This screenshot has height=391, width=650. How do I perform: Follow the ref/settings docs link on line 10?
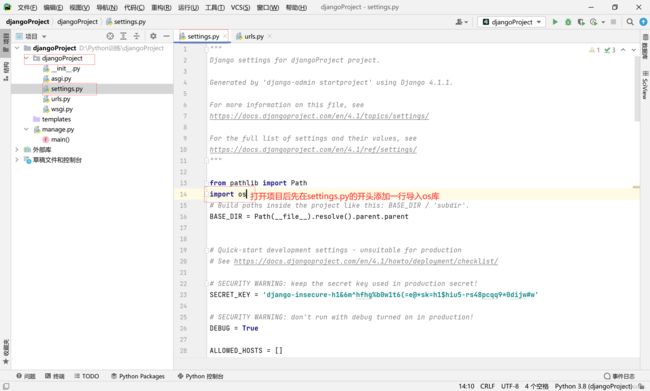pyautogui.click(x=313, y=150)
